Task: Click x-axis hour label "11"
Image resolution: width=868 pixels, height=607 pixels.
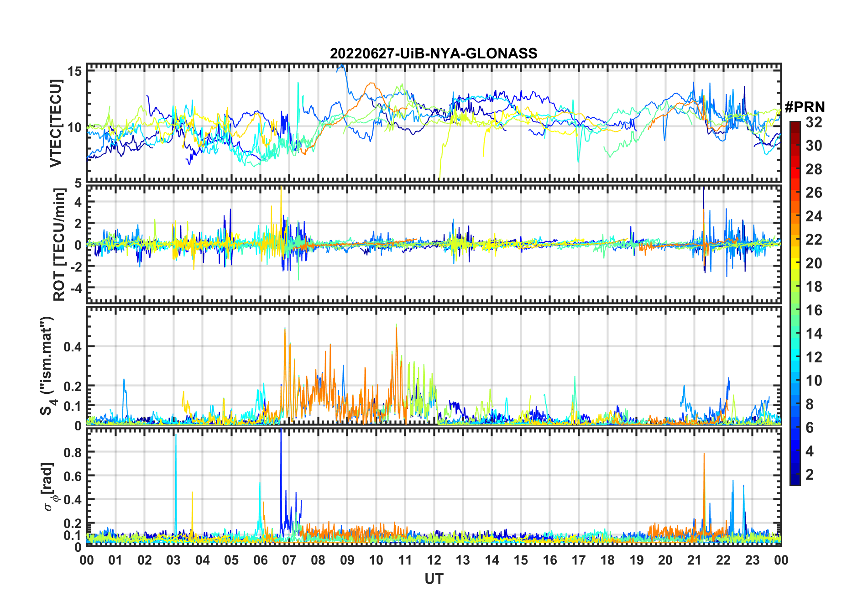Action: (x=405, y=560)
